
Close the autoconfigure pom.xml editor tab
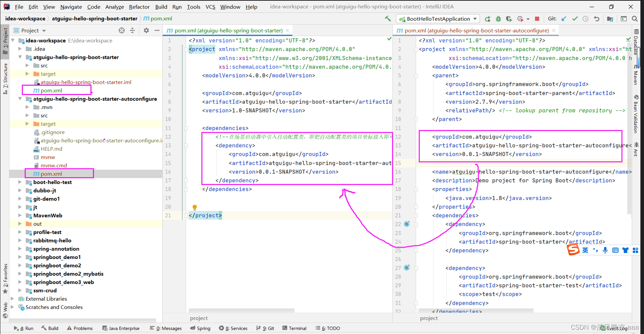pos(554,30)
